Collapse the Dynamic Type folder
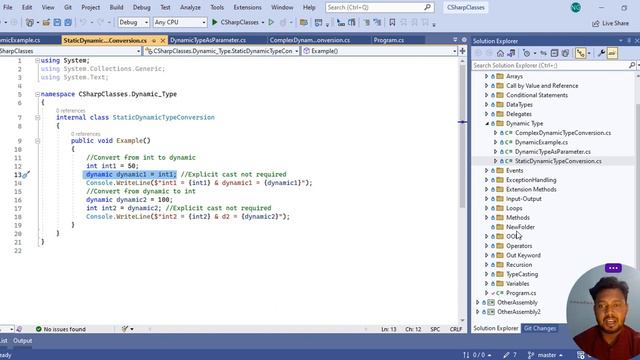The height and width of the screenshot is (360, 640). pyautogui.click(x=487, y=123)
